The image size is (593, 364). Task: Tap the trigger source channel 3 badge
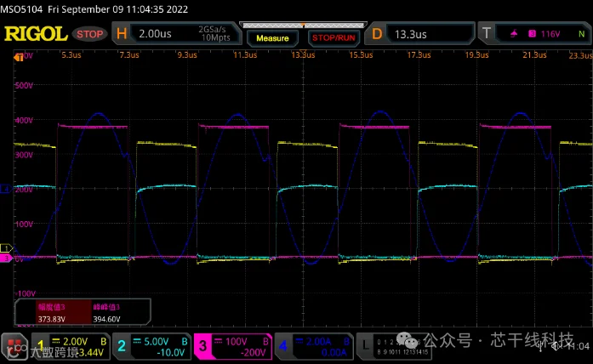point(532,34)
